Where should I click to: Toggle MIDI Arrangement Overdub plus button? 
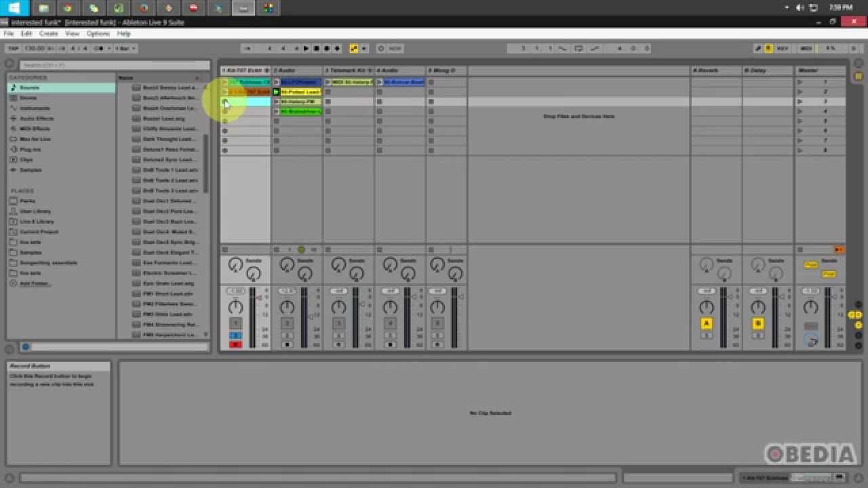click(x=337, y=48)
